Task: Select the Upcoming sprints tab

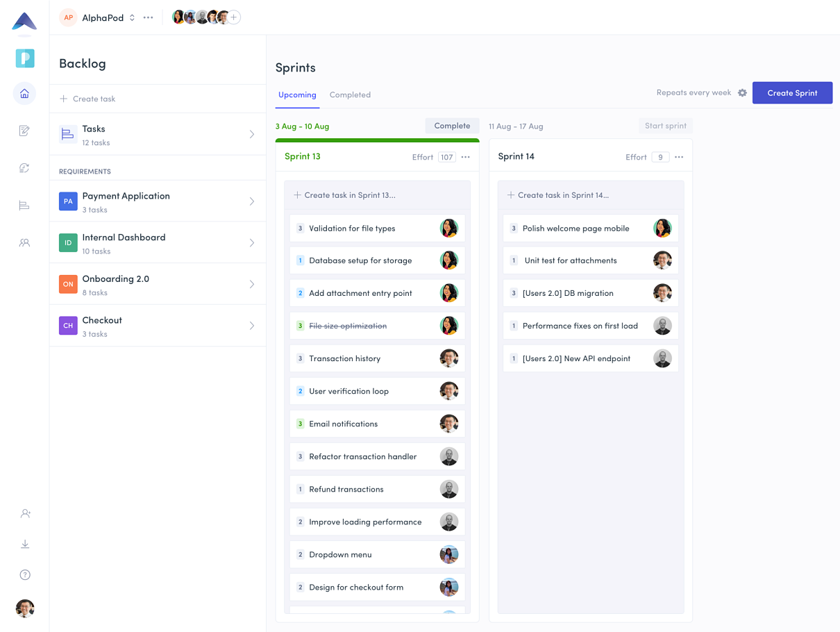Action: 297,95
